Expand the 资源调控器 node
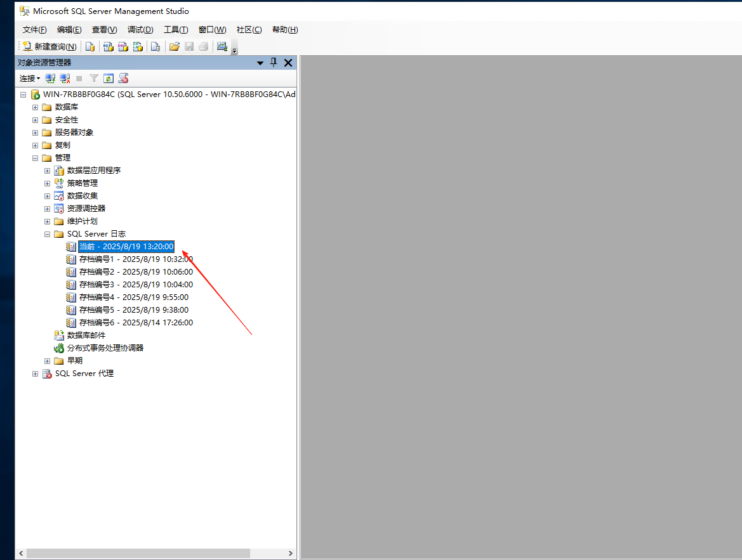 coord(48,209)
